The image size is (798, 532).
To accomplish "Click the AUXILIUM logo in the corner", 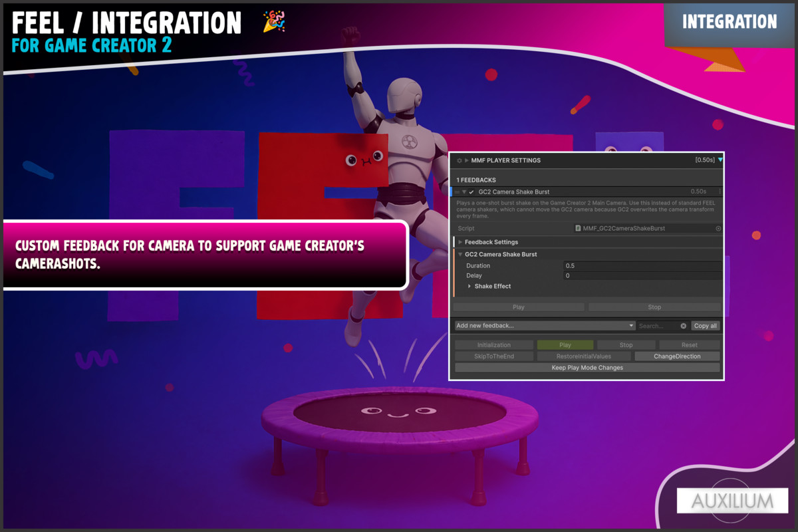I will pyautogui.click(x=732, y=501).
